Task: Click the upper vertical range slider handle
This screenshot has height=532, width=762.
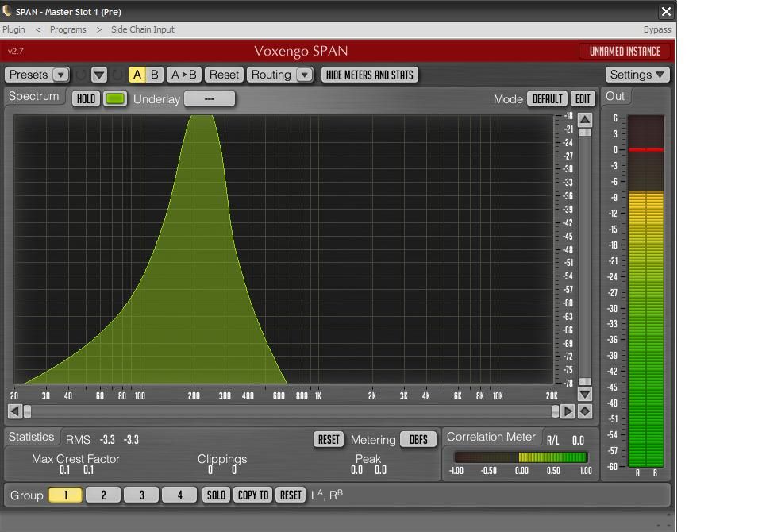Action: pyautogui.click(x=585, y=133)
